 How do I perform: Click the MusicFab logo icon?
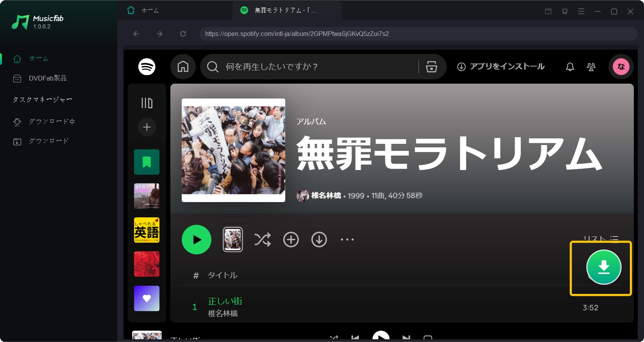click(20, 22)
